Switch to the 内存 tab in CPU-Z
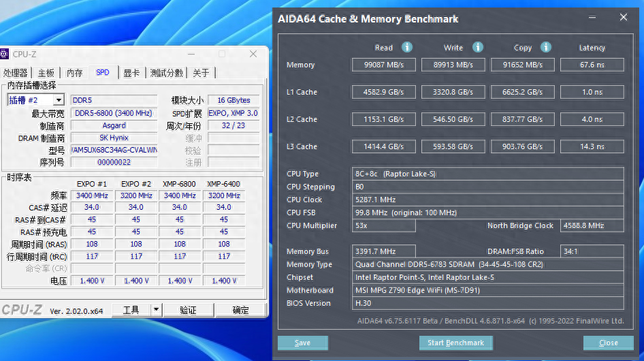This screenshot has height=361, width=644. pyautogui.click(x=74, y=73)
